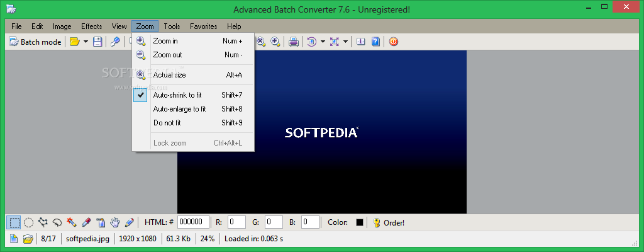Image resolution: width=644 pixels, height=252 pixels.
Task: Click the 8/17 image counter
Action: pyautogui.click(x=48, y=239)
